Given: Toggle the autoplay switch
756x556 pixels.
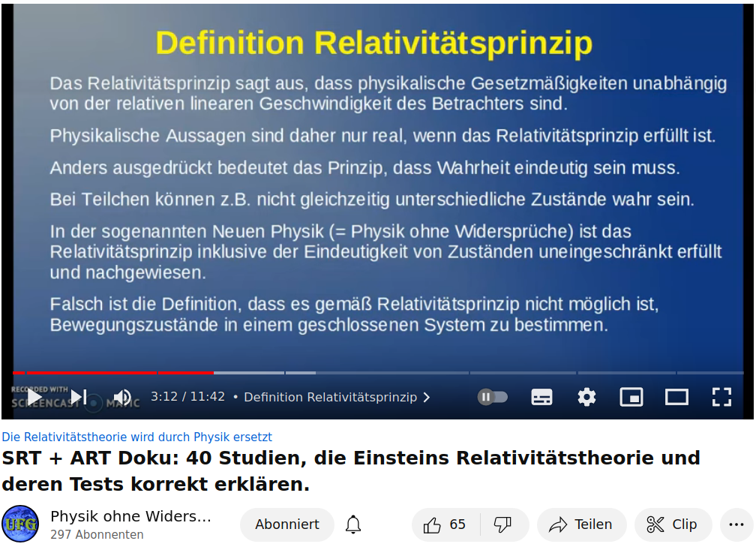Looking at the screenshot, I should 493,397.
